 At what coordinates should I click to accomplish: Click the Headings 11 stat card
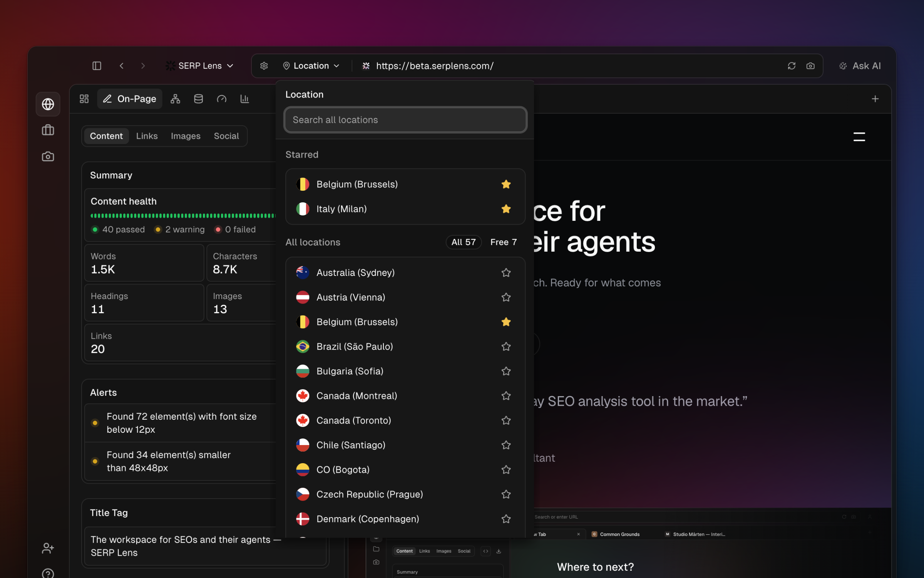(144, 303)
